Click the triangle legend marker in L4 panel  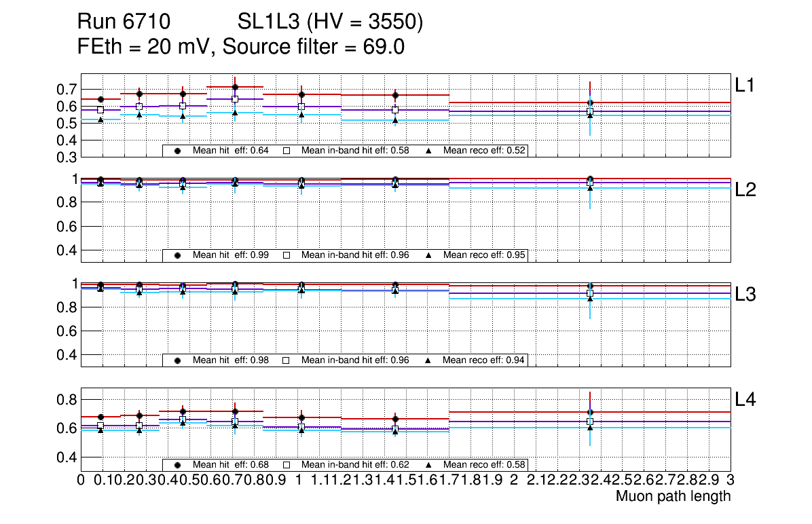428,466
